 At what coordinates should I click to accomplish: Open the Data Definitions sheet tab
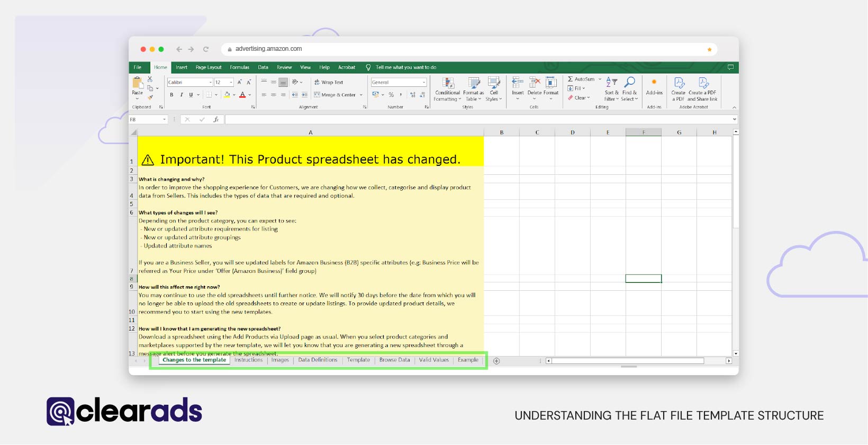coord(318,360)
